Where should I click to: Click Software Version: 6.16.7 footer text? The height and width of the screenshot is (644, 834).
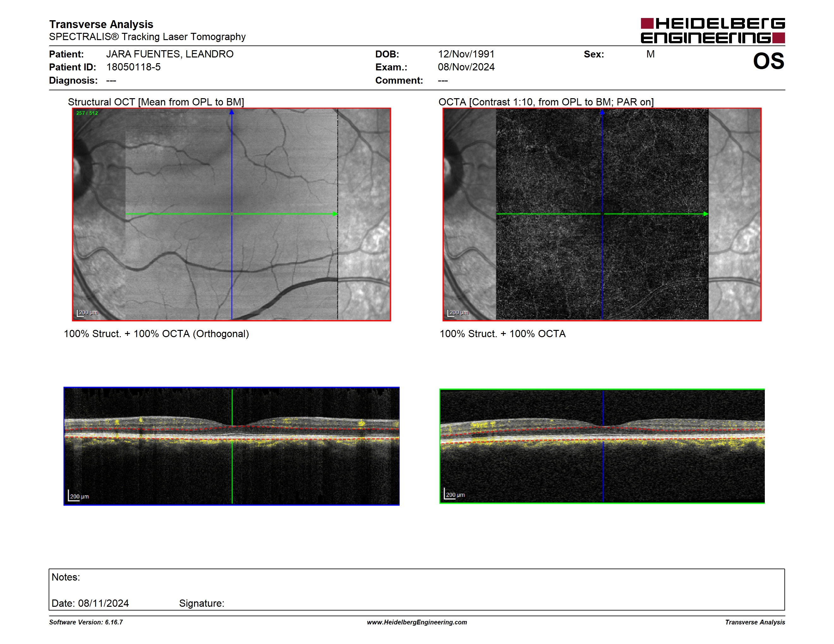tap(86, 622)
